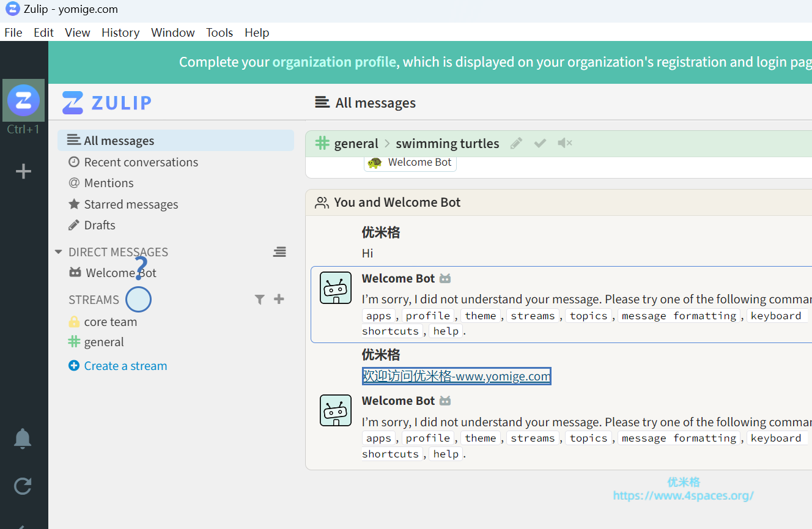Open the core team private stream
Screen dimensions: 812x529
(x=110, y=322)
